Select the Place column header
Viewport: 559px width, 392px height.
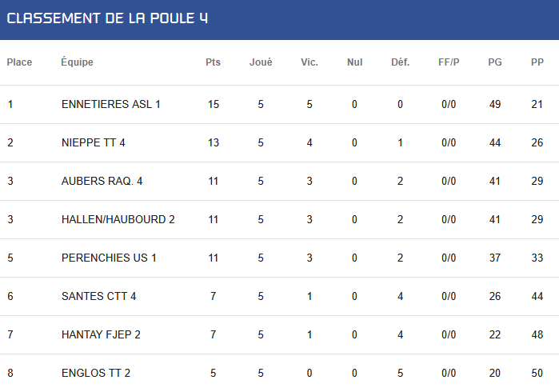click(19, 62)
